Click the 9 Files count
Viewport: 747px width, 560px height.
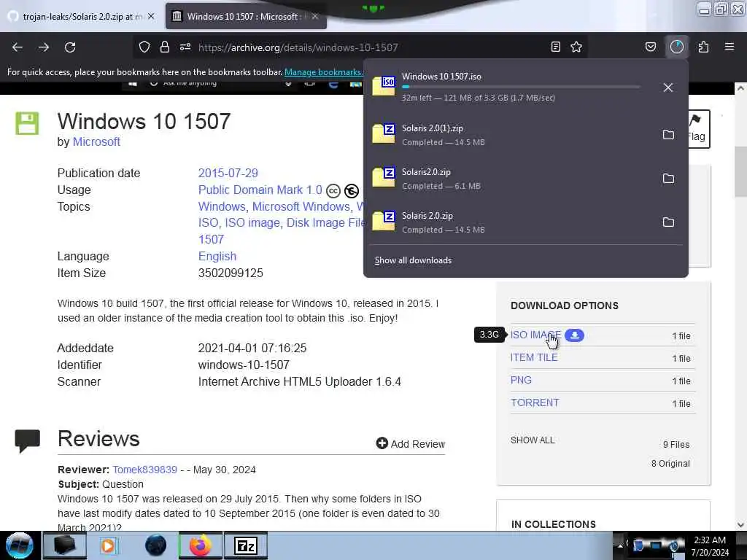point(676,444)
